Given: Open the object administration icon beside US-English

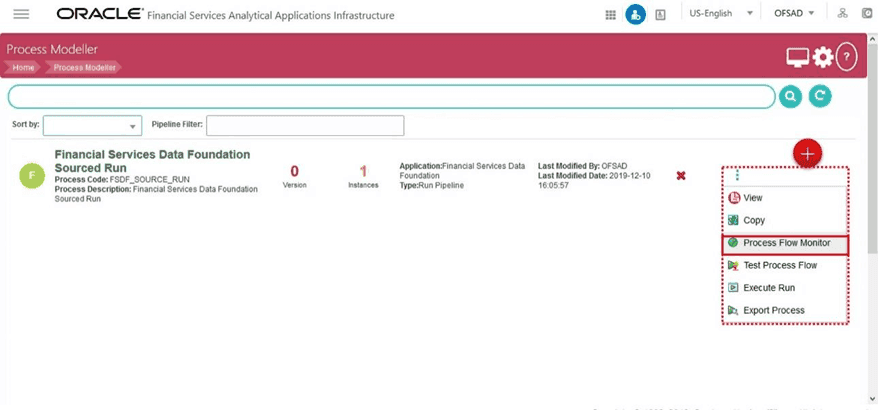Looking at the screenshot, I should click(x=660, y=15).
